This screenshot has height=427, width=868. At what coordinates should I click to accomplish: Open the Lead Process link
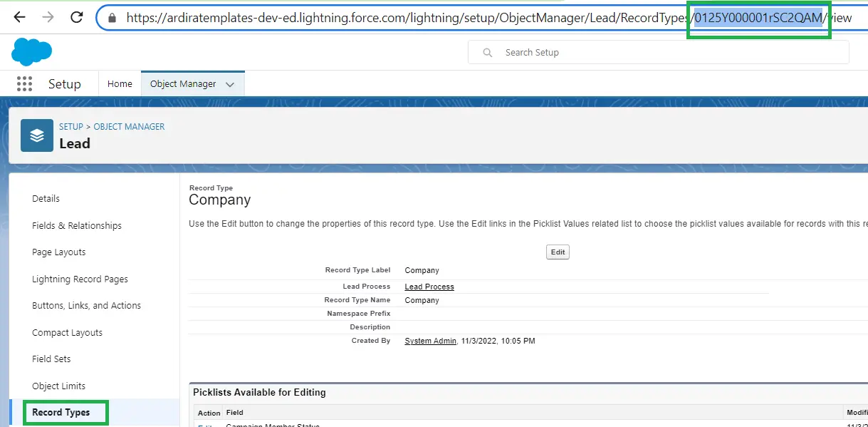429,286
